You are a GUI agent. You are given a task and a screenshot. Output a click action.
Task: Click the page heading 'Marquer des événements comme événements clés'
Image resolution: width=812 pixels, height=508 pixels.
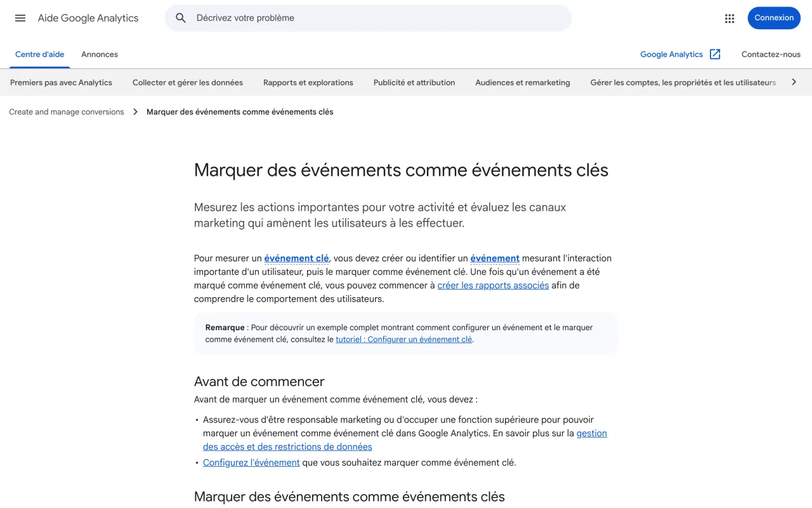point(401,170)
